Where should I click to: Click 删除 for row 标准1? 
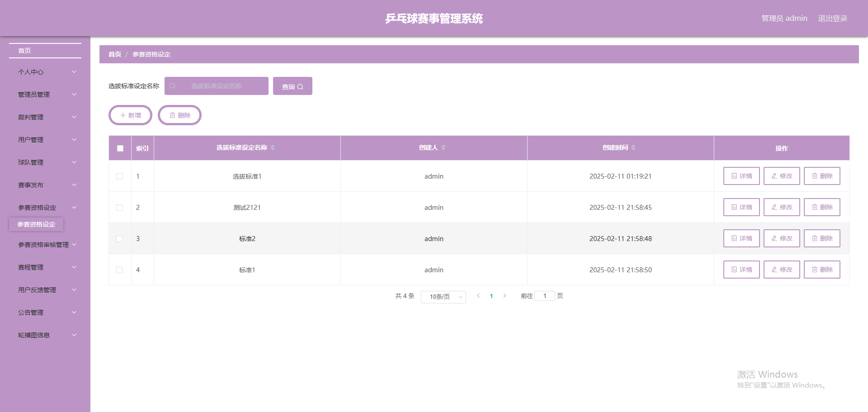(x=822, y=270)
